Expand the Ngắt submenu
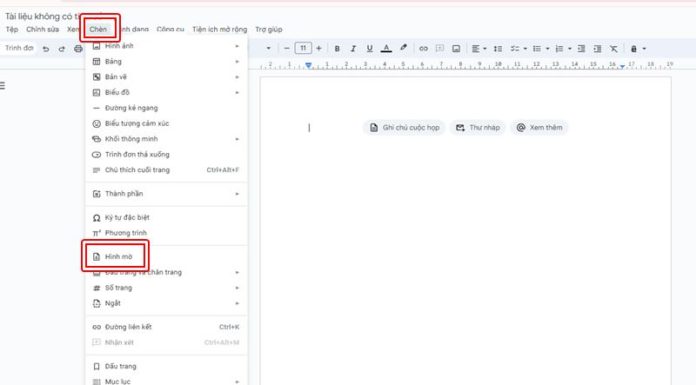This screenshot has width=696, height=385. 166,303
